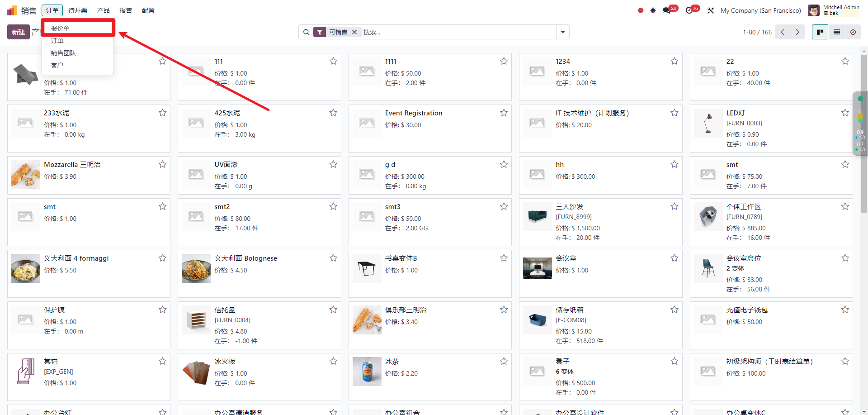868x415 pixels.
Task: Click the 义大利面 4 formaggi thumbnail
Action: 26,268
